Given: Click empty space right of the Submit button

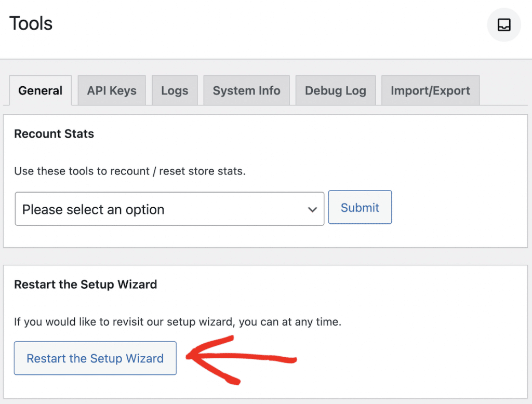Looking at the screenshot, I should click(x=457, y=208).
